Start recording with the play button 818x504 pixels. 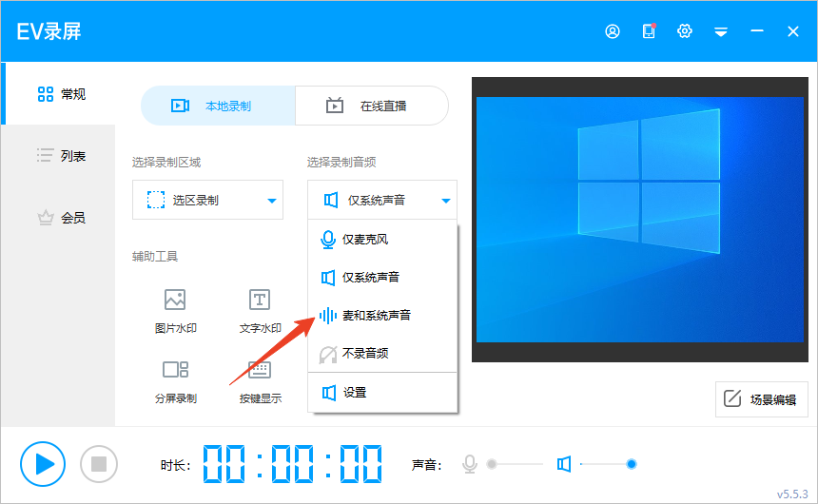[43, 464]
